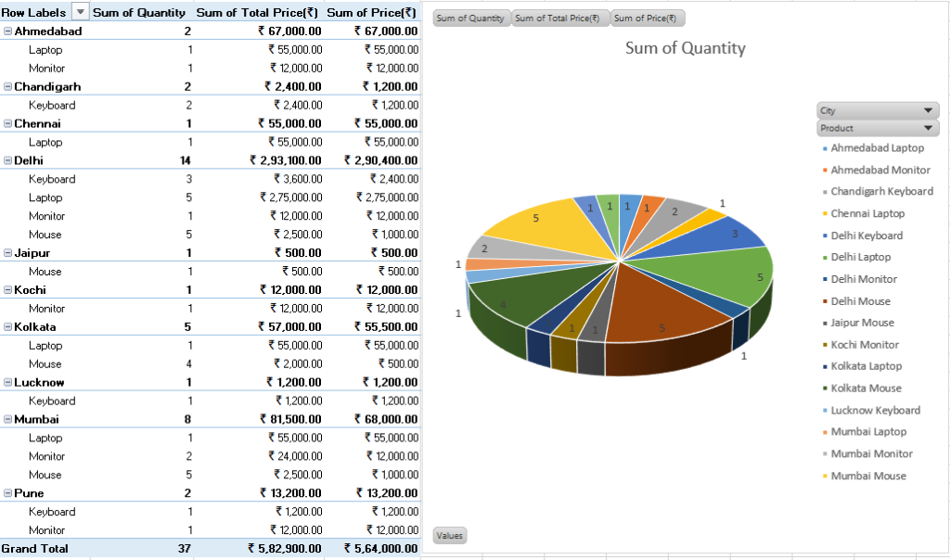This screenshot has width=950, height=560.
Task: Collapse the Delhi group
Action: (7, 160)
